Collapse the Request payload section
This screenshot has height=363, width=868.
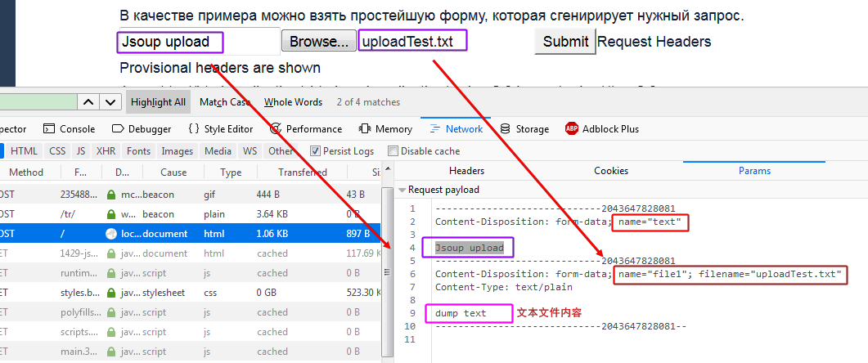[x=402, y=190]
